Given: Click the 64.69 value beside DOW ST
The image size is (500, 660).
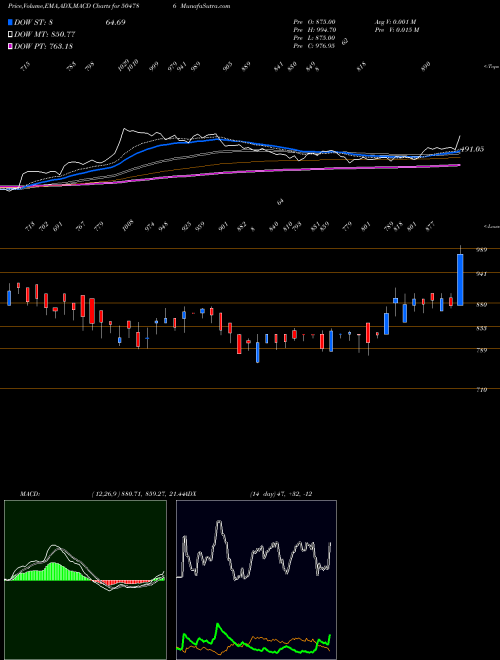Looking at the screenshot, I should [x=115, y=22].
